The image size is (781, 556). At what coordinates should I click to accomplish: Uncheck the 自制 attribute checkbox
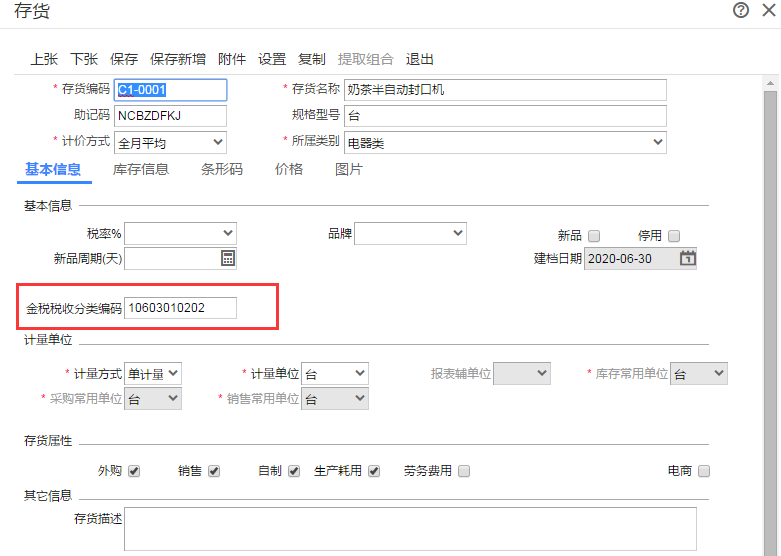[x=294, y=471]
